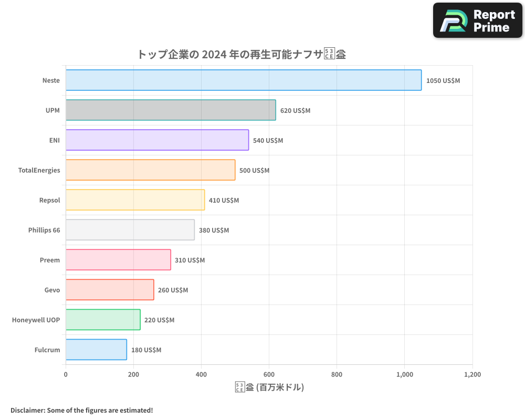
Task: Click the 1,200 axis tick label
Action: pos(472,374)
